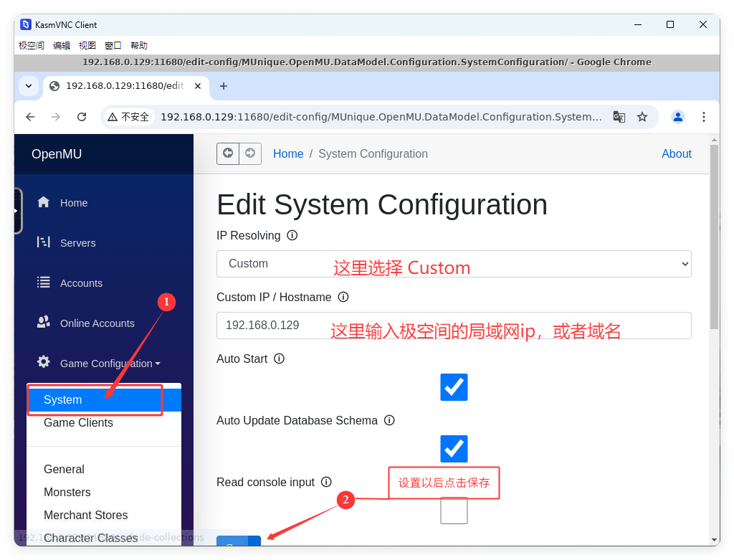Show info for Auto Update Database Schema
Screen dimensions: 734x560
(389, 420)
